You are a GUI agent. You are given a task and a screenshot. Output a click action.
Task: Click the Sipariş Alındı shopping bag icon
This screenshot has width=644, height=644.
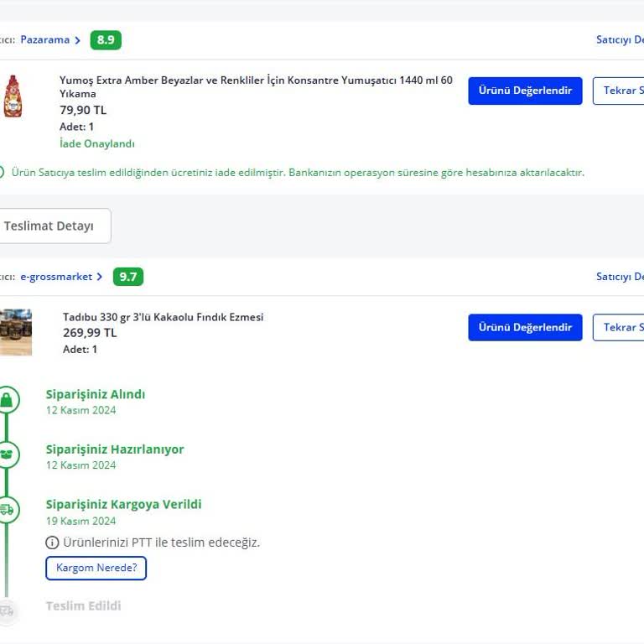(7, 400)
